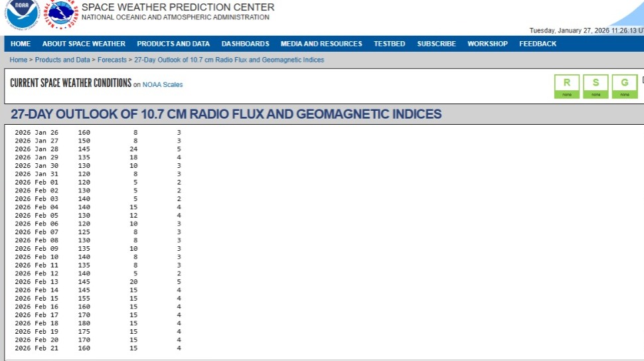
Task: Click the National Weather Service logo
Action: 62,14
